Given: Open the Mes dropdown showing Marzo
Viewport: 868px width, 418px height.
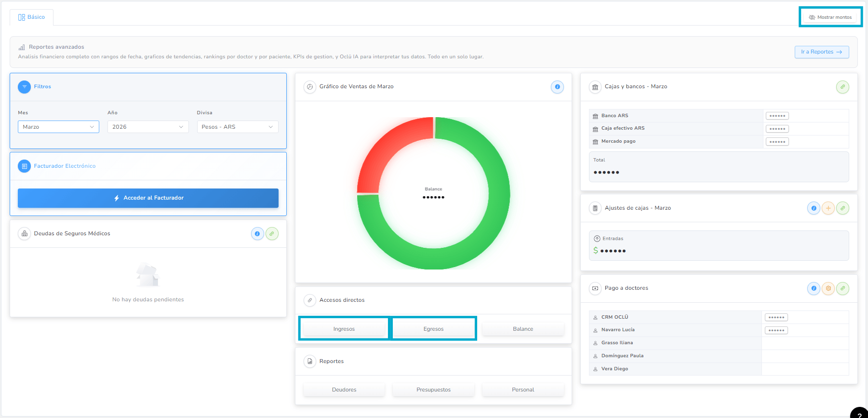Looking at the screenshot, I should (58, 127).
